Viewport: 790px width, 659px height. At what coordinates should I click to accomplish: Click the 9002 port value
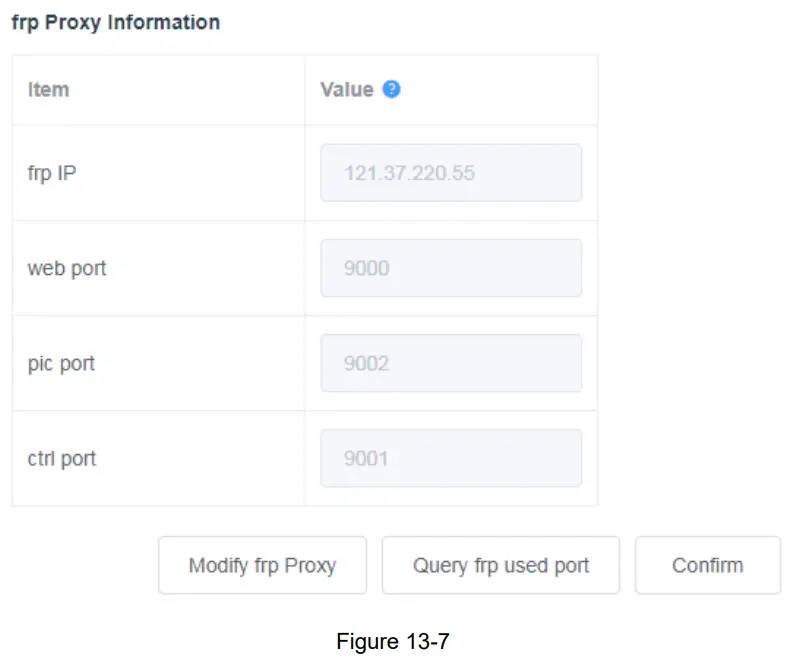pos(366,363)
